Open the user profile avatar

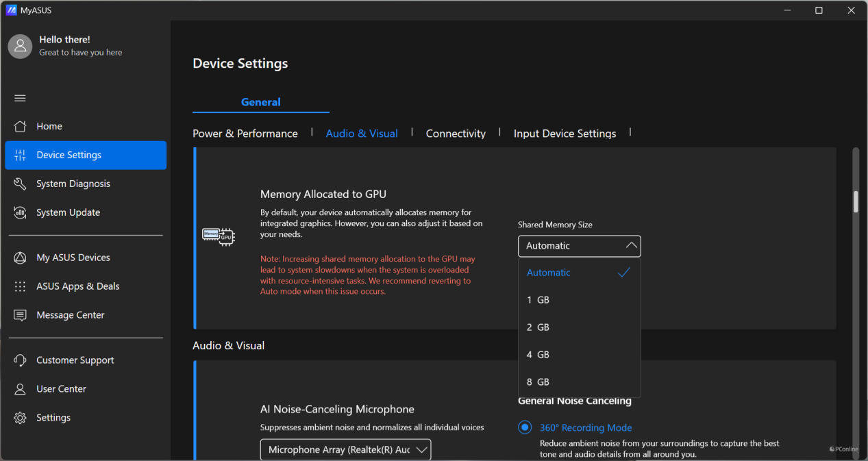coord(20,46)
